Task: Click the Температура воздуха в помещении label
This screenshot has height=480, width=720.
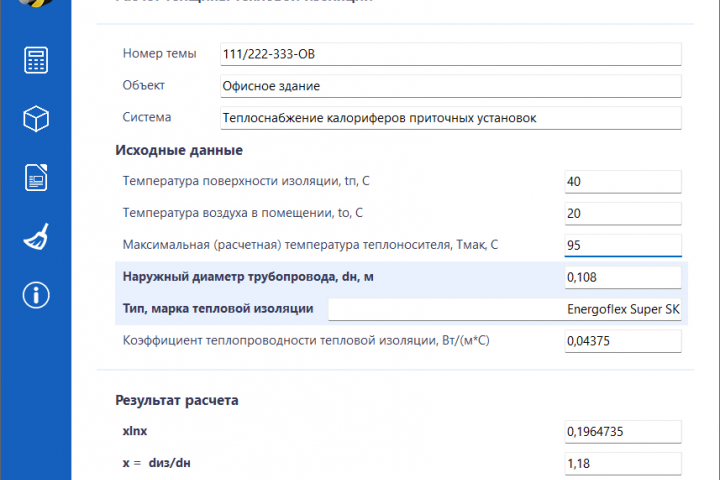Action: click(x=243, y=213)
